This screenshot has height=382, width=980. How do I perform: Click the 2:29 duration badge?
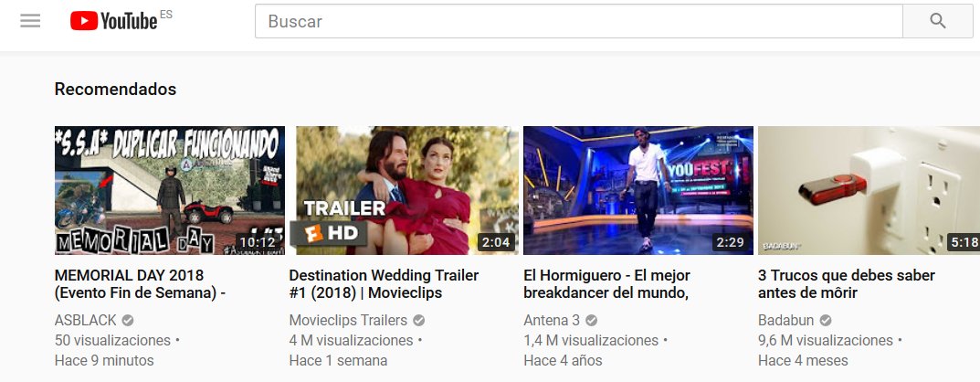731,242
